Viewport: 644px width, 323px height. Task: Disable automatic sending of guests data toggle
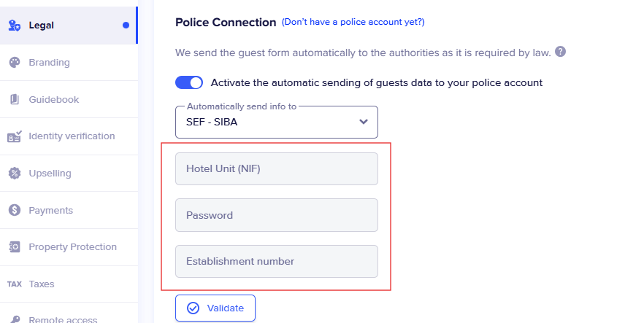point(189,82)
